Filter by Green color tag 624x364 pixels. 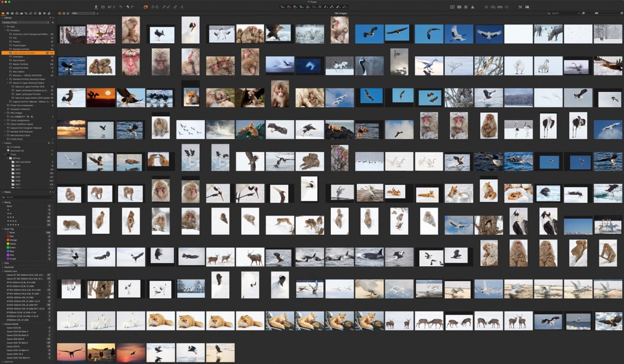tap(11, 247)
